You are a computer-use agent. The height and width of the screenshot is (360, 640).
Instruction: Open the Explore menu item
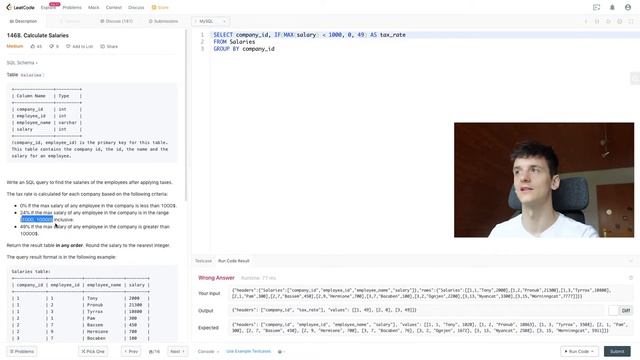[x=48, y=7]
